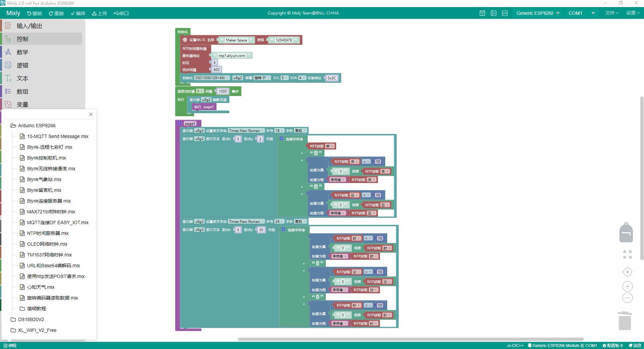The width and height of the screenshot is (644, 349).
Task: Zoom out with the minus icon
Action: pos(628,298)
